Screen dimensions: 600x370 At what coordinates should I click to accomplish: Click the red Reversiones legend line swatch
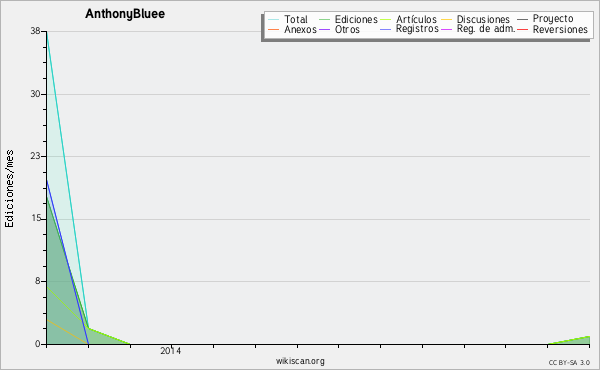pos(523,30)
